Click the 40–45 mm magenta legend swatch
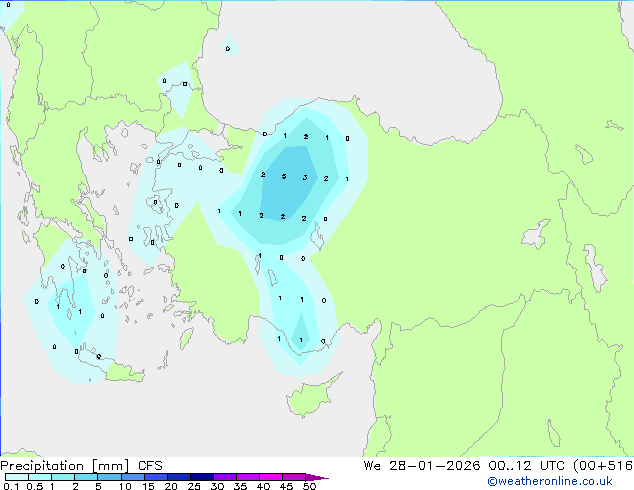This screenshot has height=490, width=634. pos(271,477)
